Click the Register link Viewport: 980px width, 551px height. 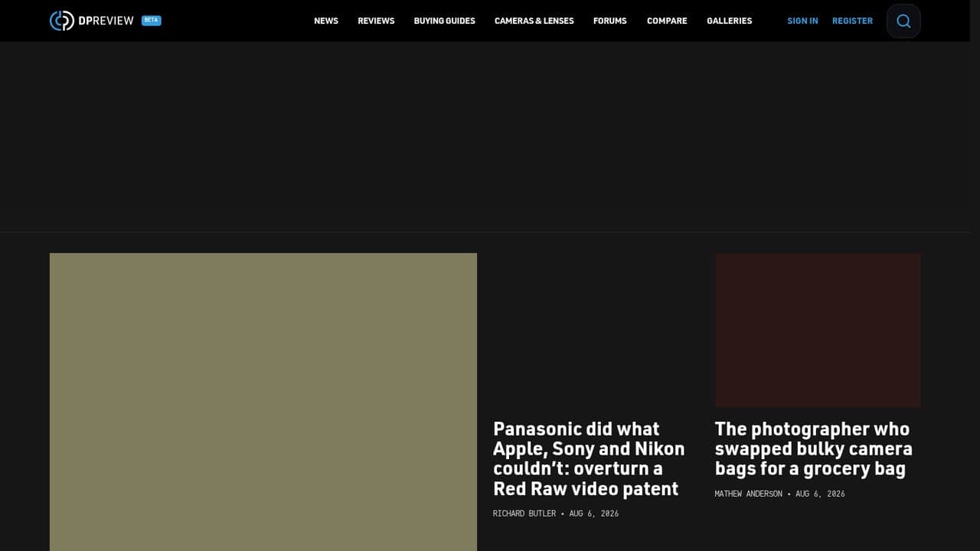pyautogui.click(x=852, y=21)
